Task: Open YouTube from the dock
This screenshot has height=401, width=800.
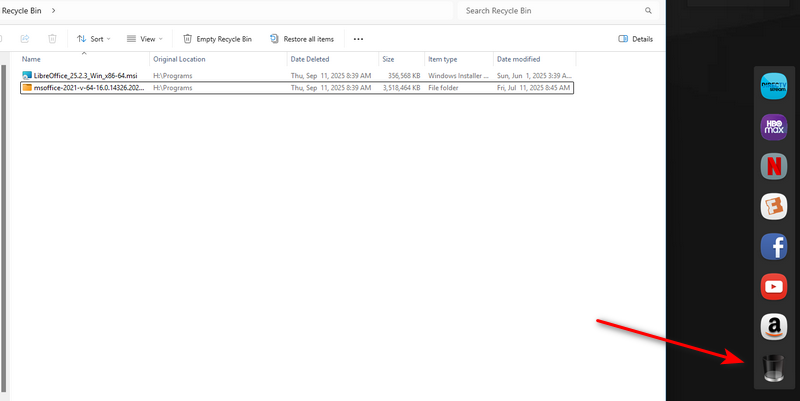Action: 773,287
